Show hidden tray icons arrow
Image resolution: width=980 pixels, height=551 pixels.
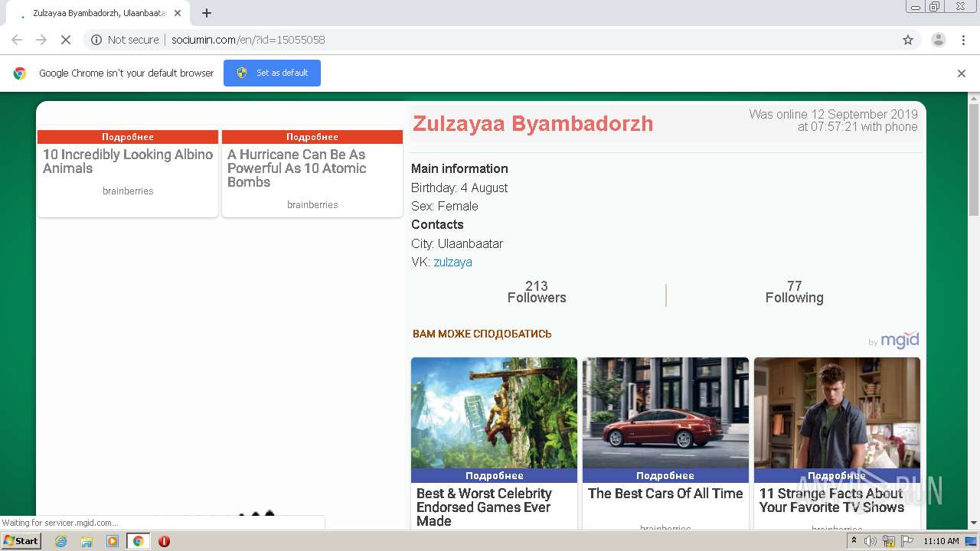tap(854, 540)
